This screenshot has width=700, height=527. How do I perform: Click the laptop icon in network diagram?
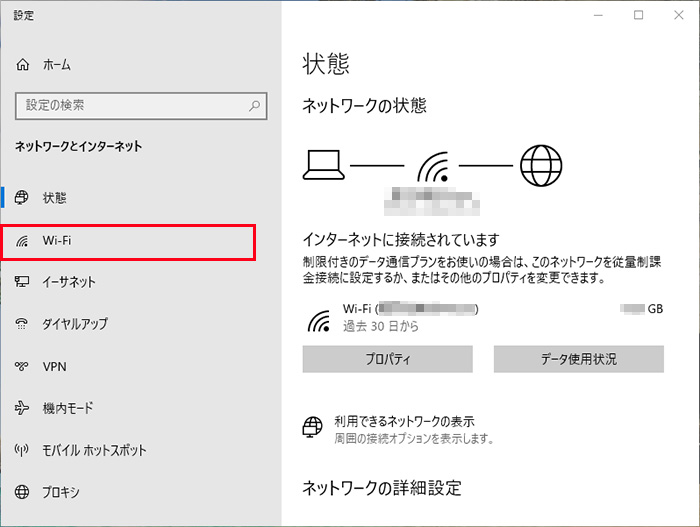tap(323, 163)
